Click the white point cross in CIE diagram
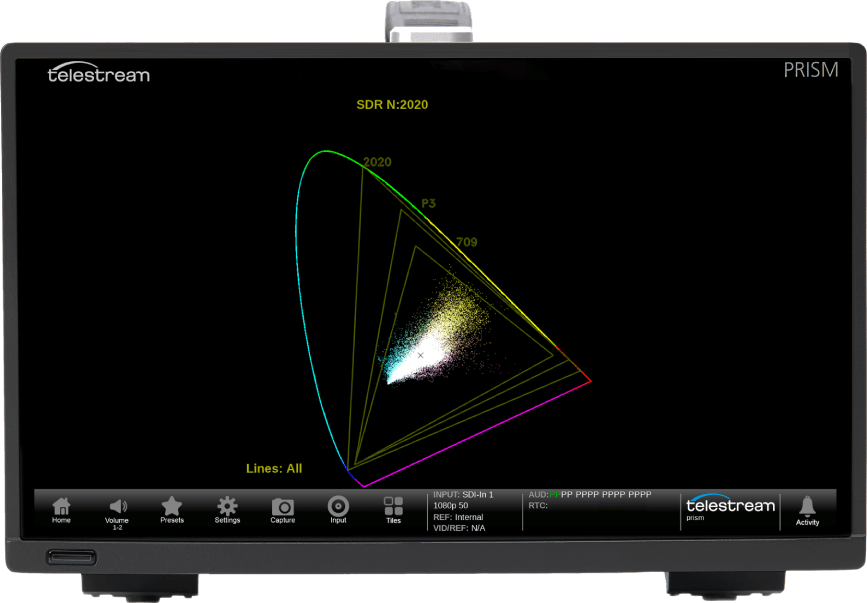Viewport: 867px width, 603px height. [x=420, y=355]
